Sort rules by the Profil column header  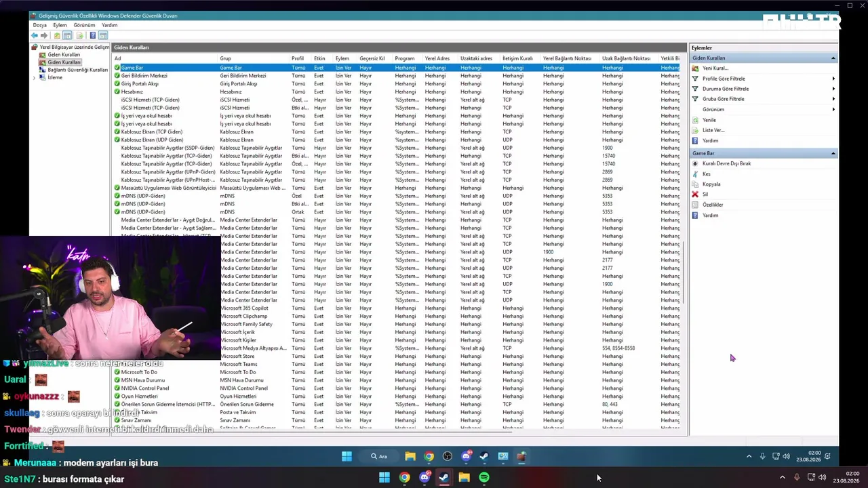(301, 58)
